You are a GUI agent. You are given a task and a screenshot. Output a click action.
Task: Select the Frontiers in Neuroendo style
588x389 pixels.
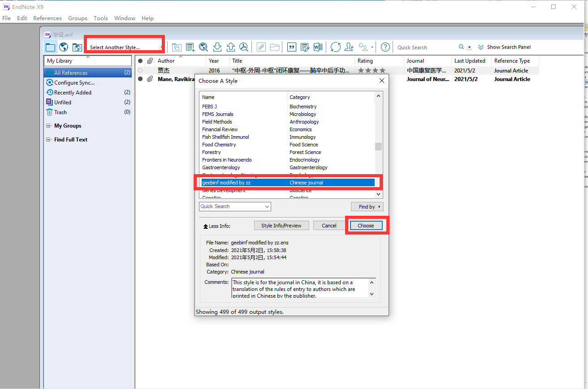287,160
